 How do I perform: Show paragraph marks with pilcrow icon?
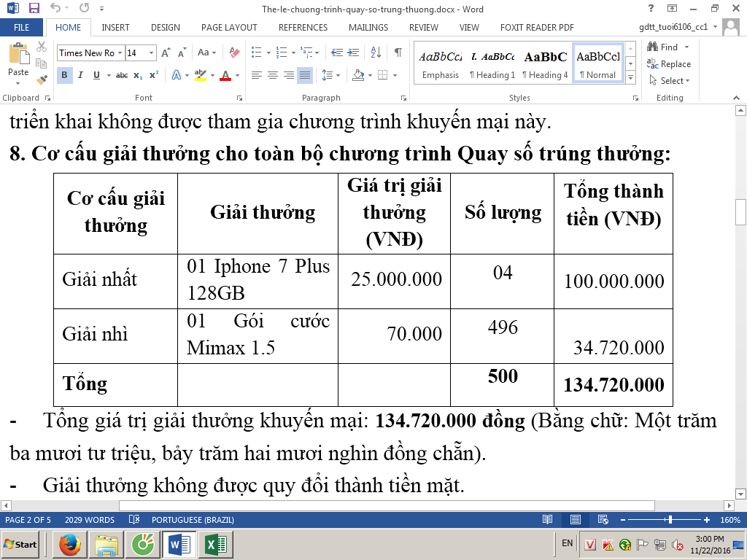(x=398, y=52)
